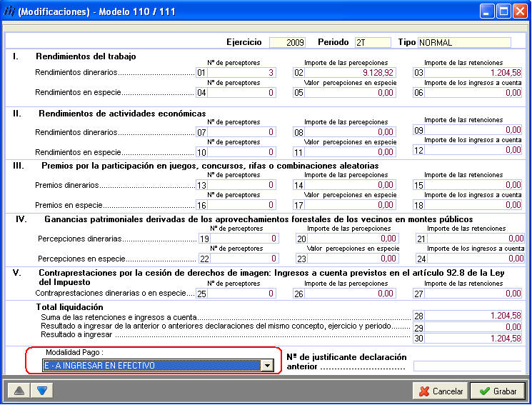Click field 12 ingresos a cuenta
This screenshot has height=405, width=532.
point(473,150)
